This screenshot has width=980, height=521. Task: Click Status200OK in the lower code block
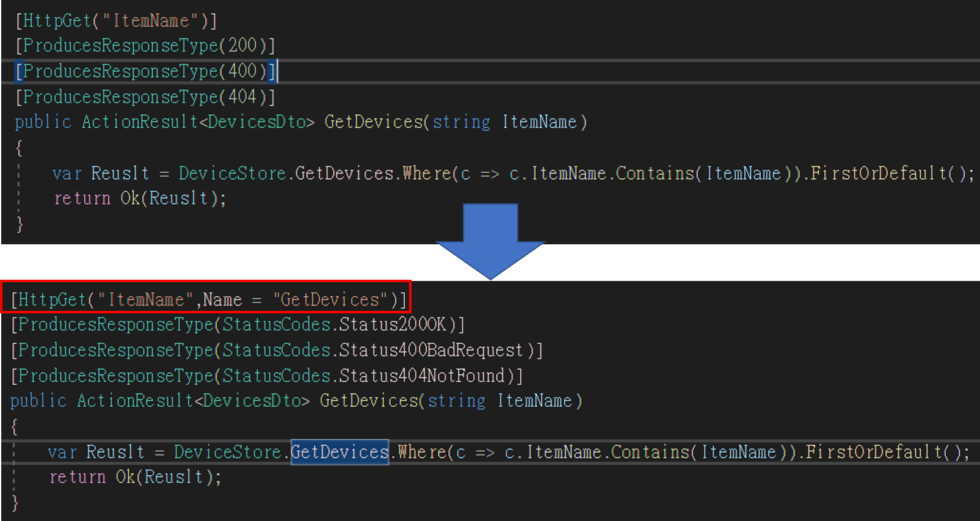pos(393,324)
